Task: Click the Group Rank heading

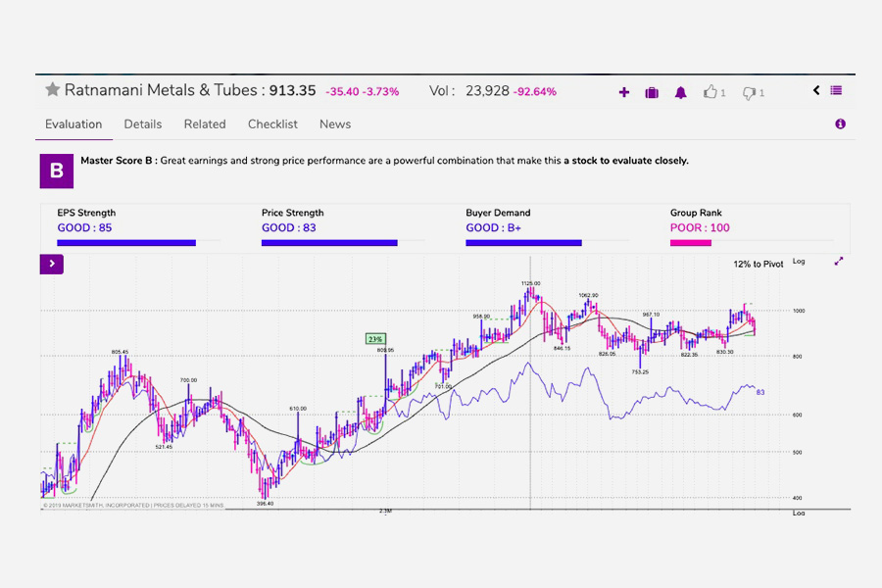Action: 696,213
